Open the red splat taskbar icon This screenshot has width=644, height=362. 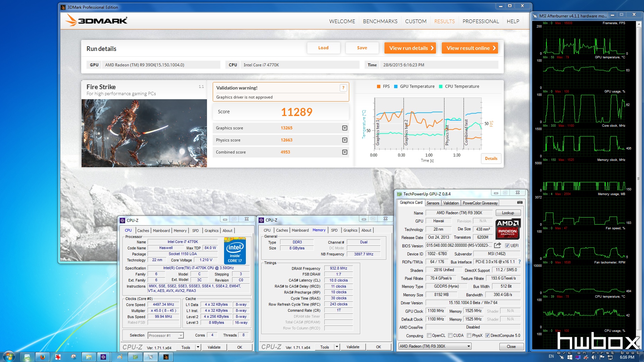click(58, 357)
